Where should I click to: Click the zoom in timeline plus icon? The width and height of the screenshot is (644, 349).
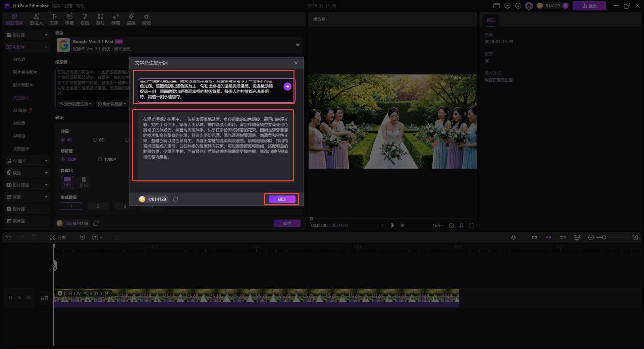[x=635, y=237]
